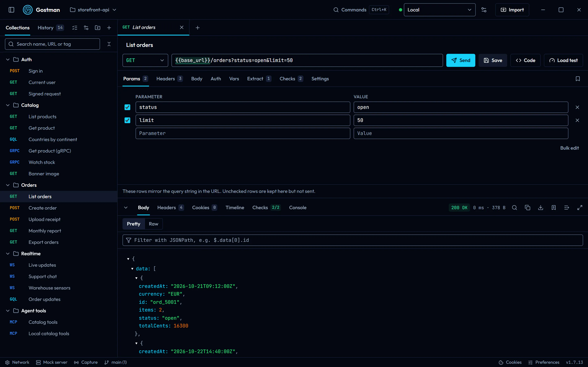The width and height of the screenshot is (588, 367).
Task: Open the Local environment dropdown
Action: [439, 10]
